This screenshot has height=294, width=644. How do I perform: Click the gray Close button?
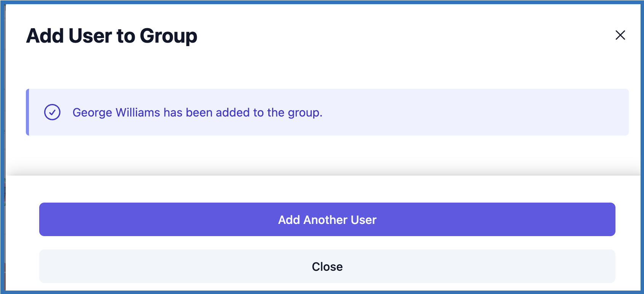tap(327, 266)
